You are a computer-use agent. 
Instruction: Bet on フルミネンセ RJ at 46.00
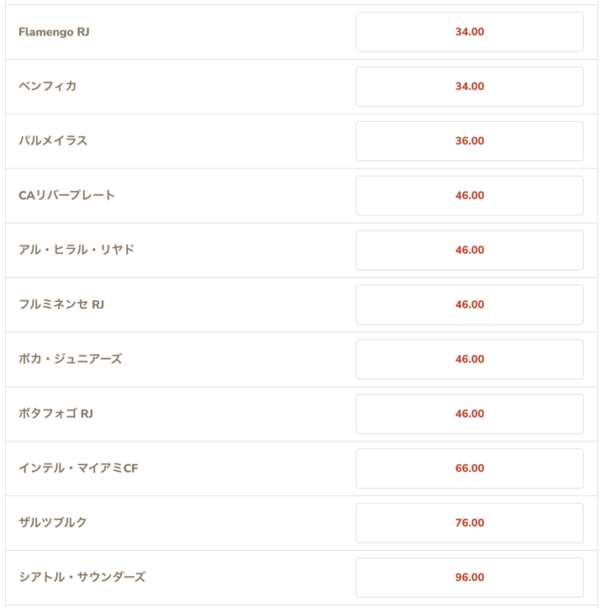tap(469, 305)
